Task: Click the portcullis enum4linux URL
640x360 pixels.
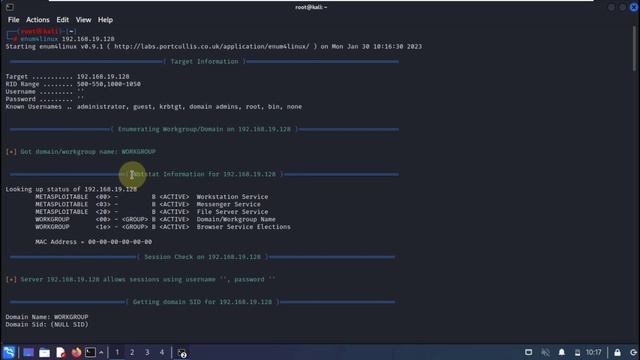Action: click(x=212, y=47)
